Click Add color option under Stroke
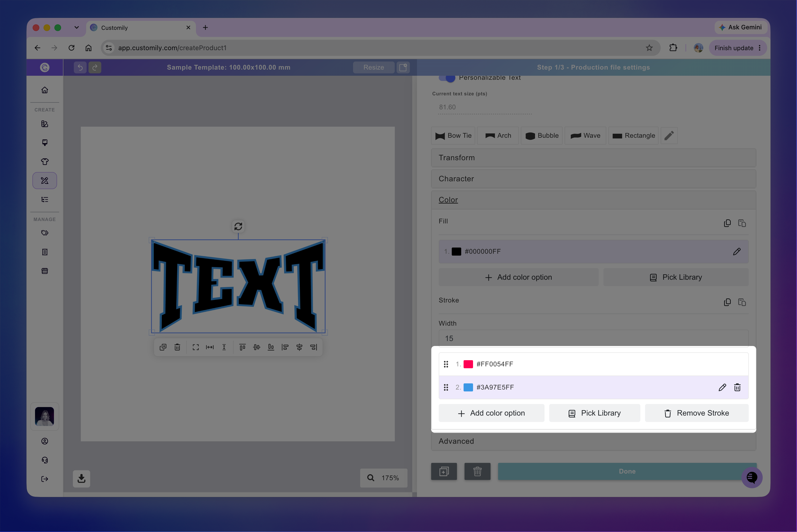The height and width of the screenshot is (532, 797). point(491,413)
